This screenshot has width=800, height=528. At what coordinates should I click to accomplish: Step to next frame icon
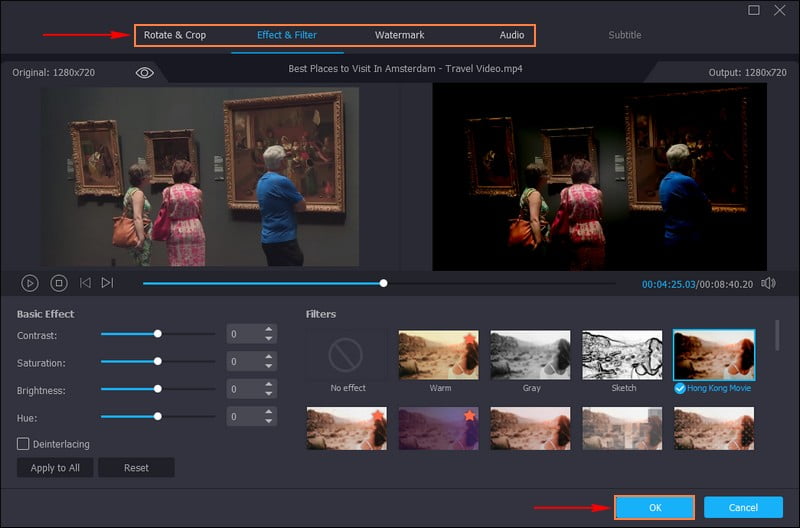107,283
